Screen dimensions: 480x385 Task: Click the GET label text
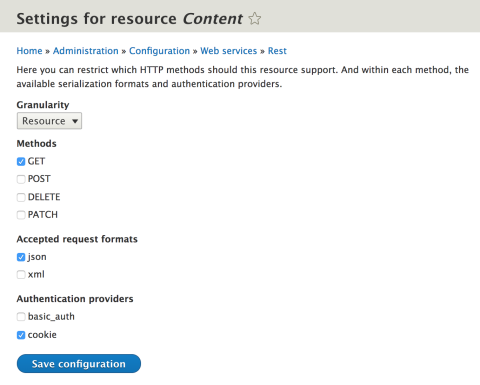[36, 161]
